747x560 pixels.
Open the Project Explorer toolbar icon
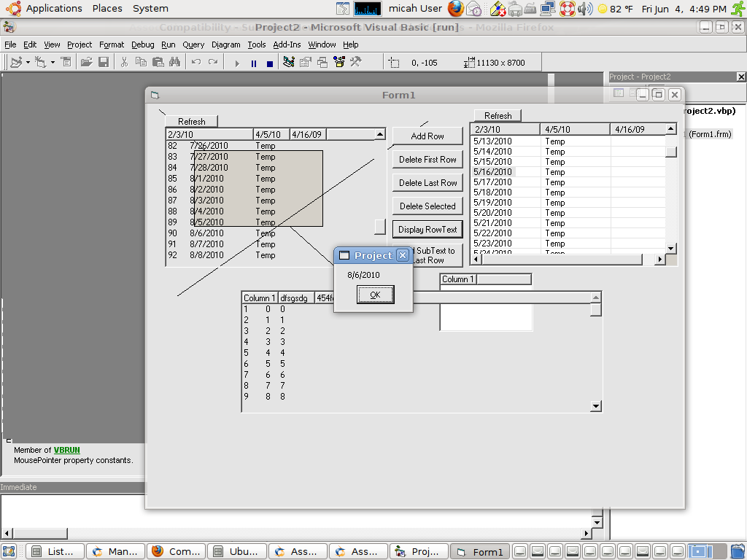[x=289, y=63]
